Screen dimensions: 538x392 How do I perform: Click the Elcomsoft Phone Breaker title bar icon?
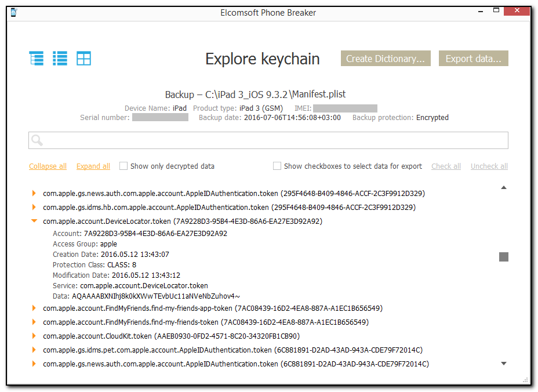coord(13,12)
